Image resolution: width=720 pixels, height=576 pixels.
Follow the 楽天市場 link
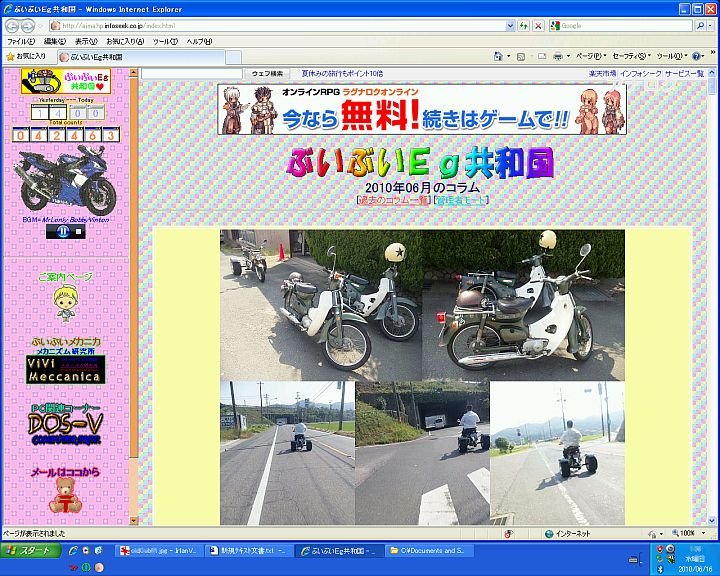[602, 73]
